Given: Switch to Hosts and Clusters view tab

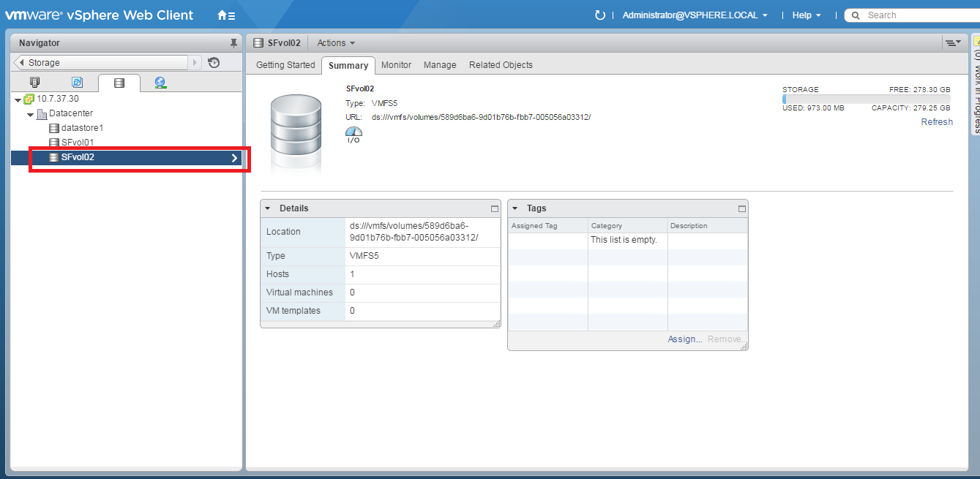Looking at the screenshot, I should (x=34, y=83).
